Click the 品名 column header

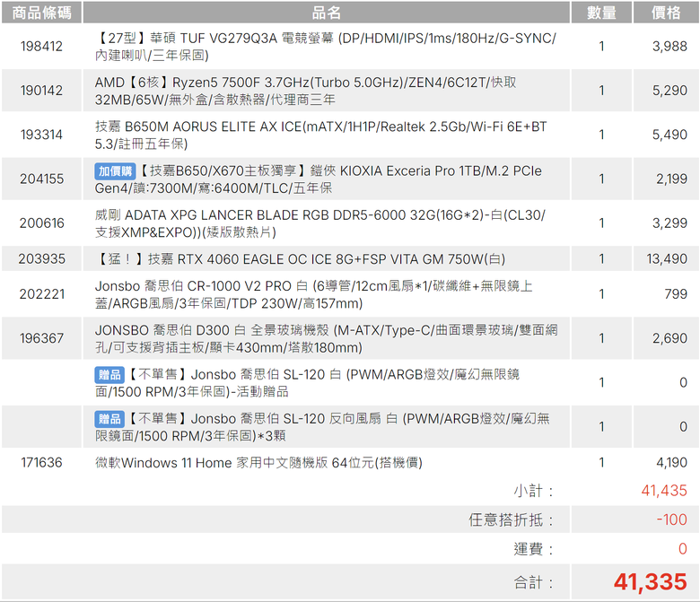(327, 13)
